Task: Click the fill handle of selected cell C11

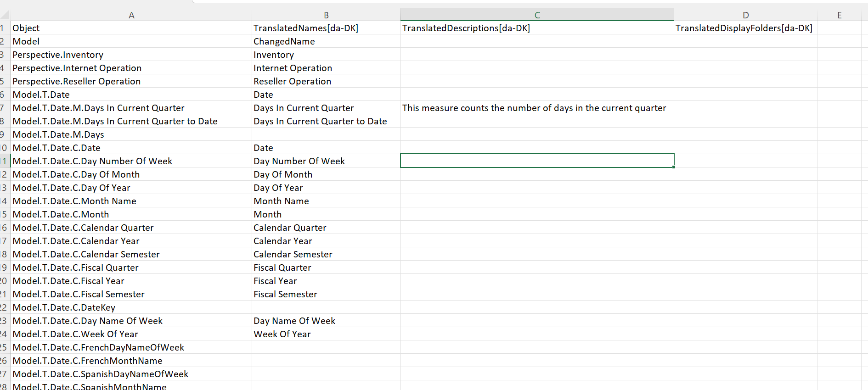Action: pos(673,168)
